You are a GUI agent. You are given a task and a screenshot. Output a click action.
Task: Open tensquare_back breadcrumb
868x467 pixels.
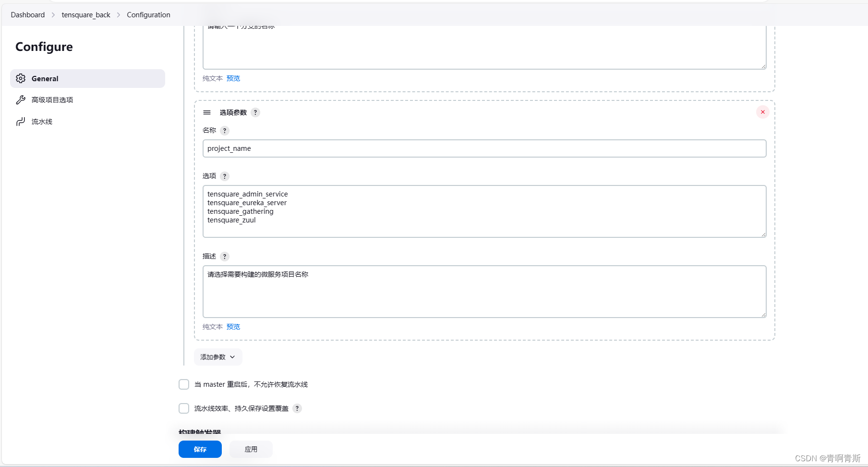tap(86, 15)
